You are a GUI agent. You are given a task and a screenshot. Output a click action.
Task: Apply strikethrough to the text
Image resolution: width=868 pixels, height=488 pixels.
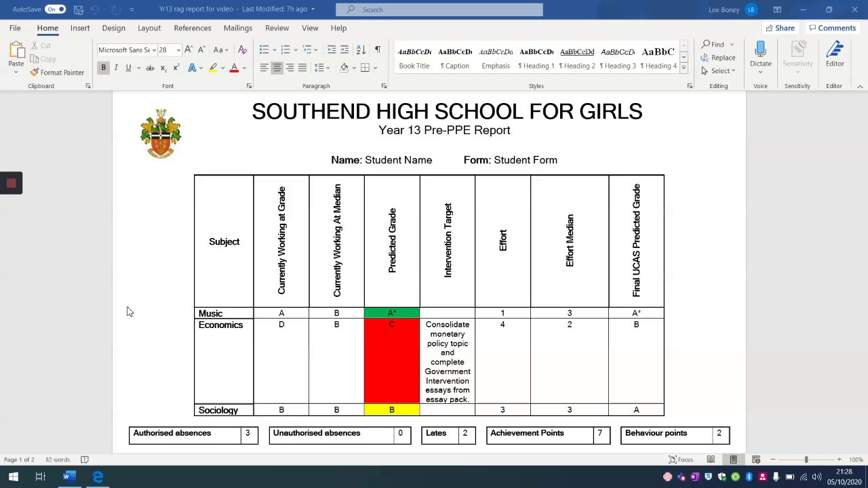[x=150, y=68]
